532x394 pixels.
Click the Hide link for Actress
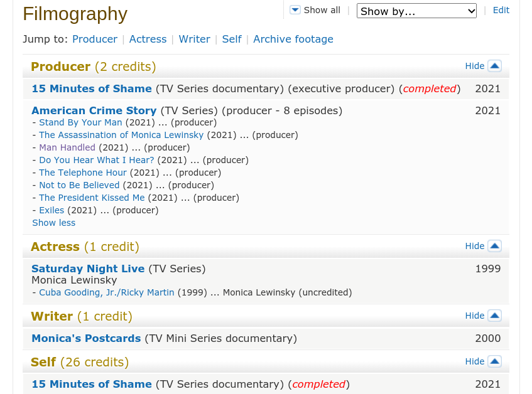474,246
